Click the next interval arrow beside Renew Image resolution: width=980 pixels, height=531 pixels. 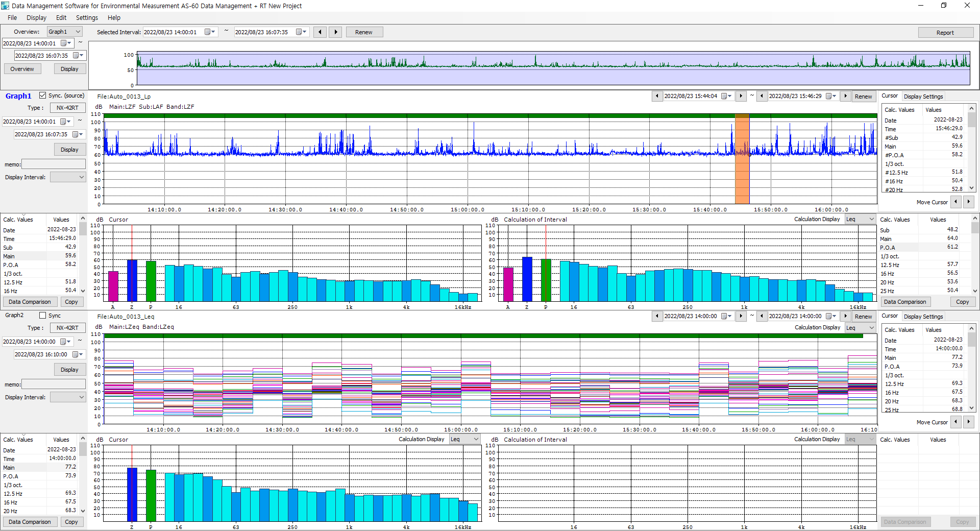pyautogui.click(x=335, y=32)
